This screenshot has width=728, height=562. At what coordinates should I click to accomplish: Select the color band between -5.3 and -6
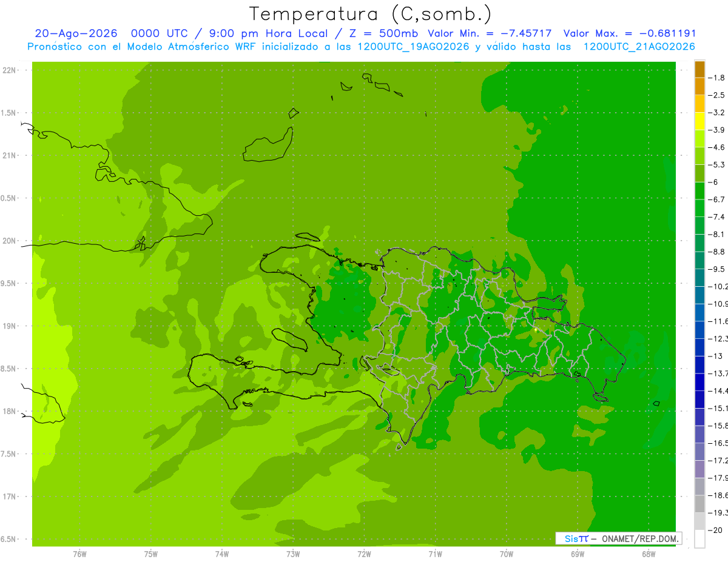[x=699, y=173]
